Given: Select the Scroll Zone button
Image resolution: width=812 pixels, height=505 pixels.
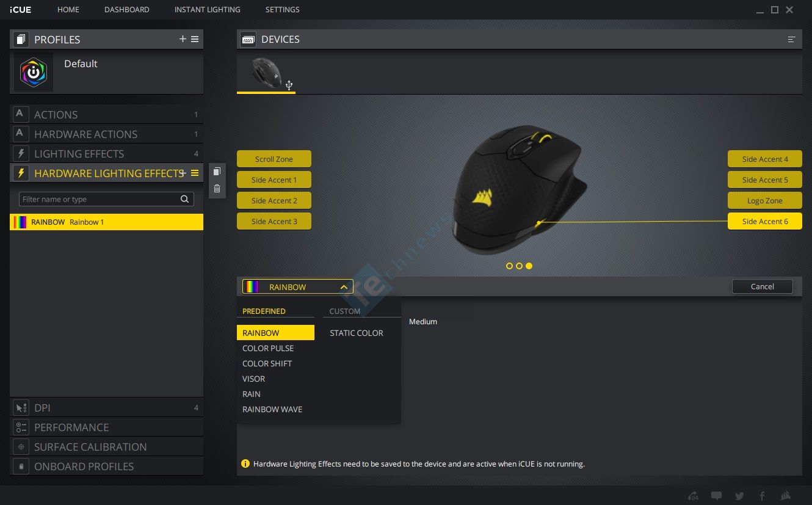Looking at the screenshot, I should [x=274, y=159].
